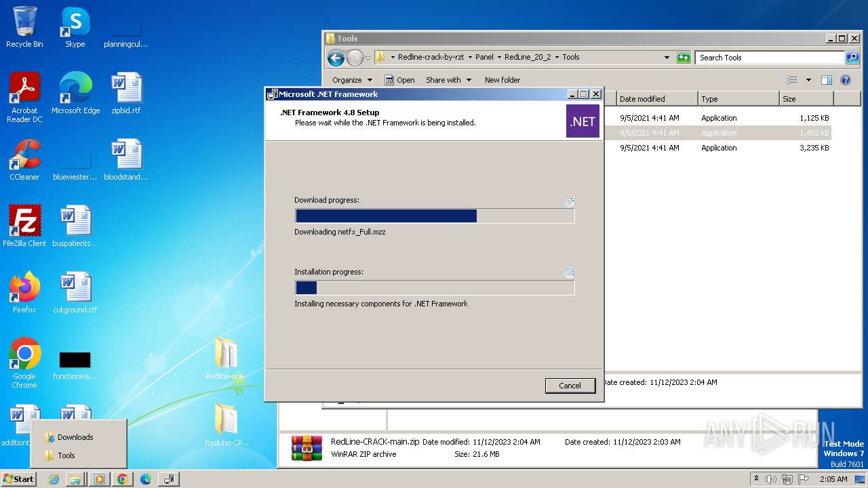The height and width of the screenshot is (488, 868).
Task: Select the .NET setup taskbar button
Action: (x=168, y=479)
